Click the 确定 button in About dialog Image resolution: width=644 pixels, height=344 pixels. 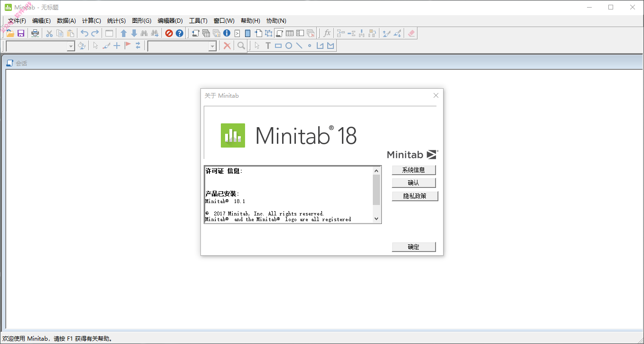pos(414,247)
